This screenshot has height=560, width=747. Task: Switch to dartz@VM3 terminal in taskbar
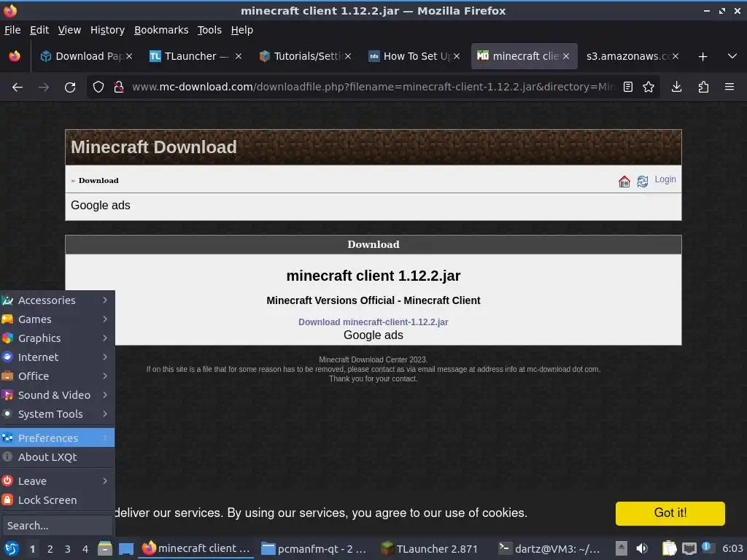pyautogui.click(x=550, y=549)
